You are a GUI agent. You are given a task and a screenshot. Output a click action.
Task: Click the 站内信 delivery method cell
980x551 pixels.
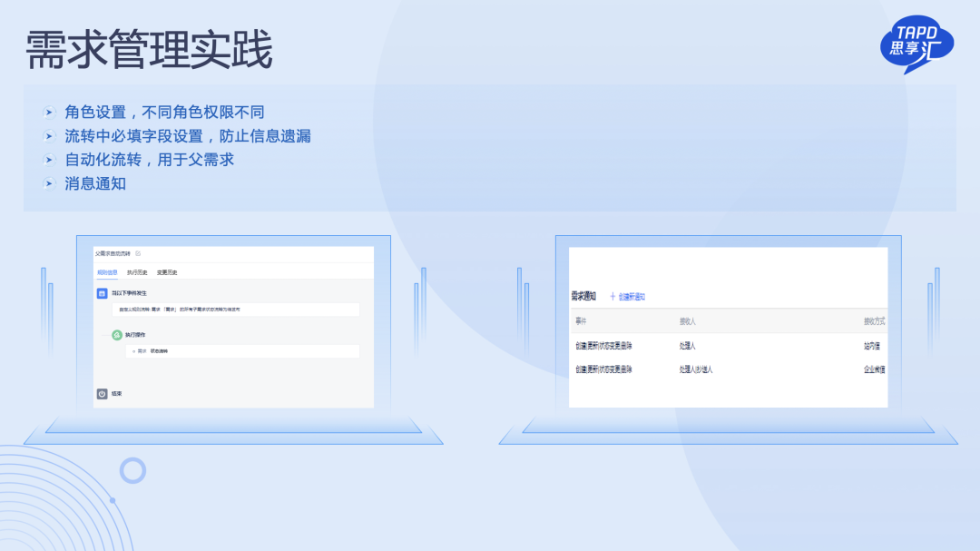[x=872, y=346]
